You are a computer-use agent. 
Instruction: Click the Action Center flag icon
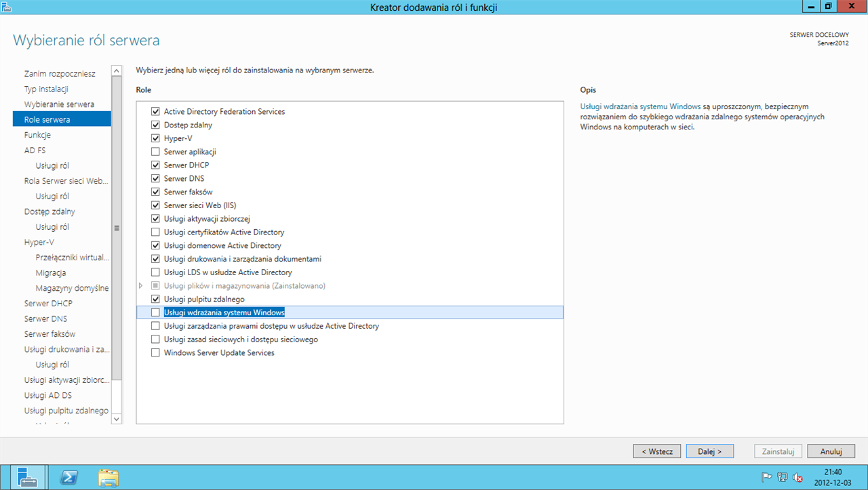pyautogui.click(x=767, y=477)
